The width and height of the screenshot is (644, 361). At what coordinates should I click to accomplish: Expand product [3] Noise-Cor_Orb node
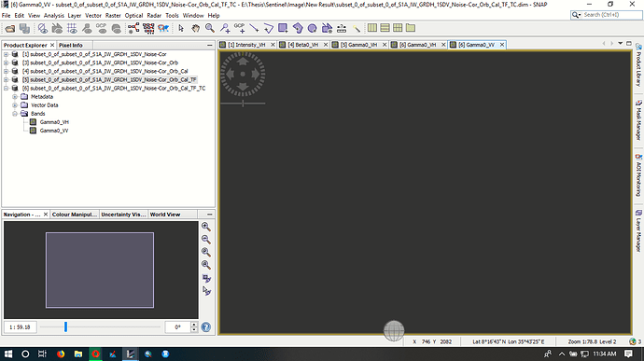click(7, 62)
